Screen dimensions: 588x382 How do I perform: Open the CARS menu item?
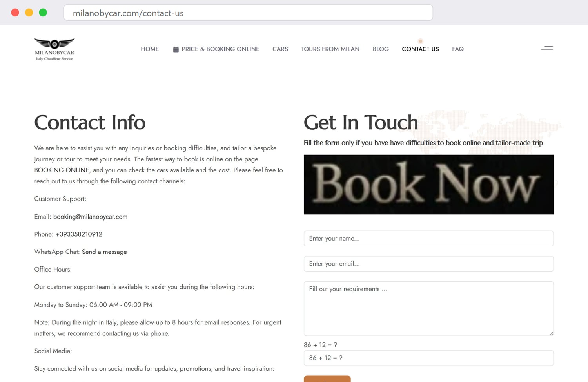(x=280, y=49)
